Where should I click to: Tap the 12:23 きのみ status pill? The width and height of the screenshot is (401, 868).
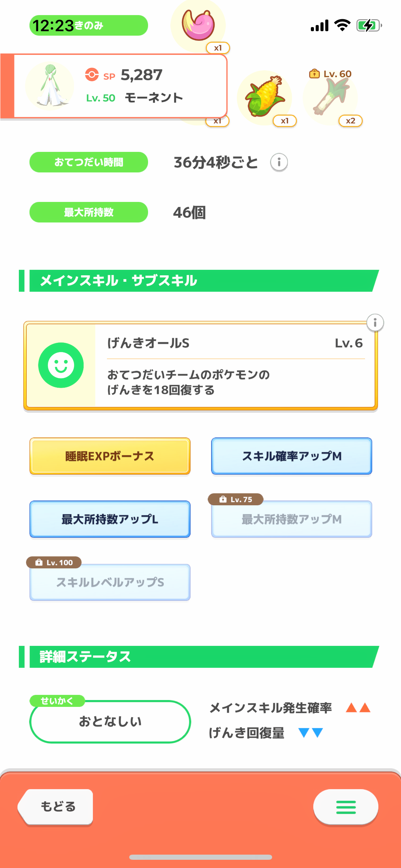(x=89, y=25)
